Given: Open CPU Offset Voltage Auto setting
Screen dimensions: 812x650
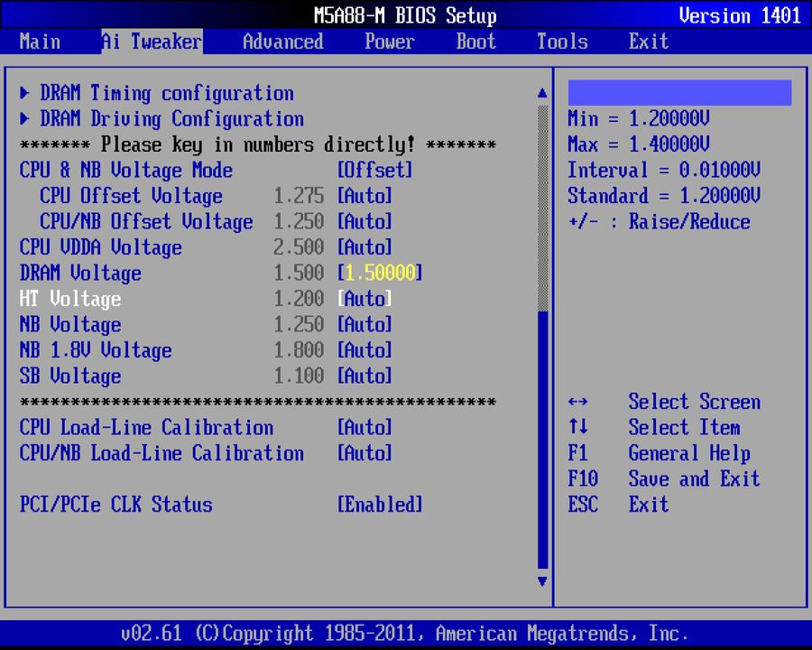Looking at the screenshot, I should 364,196.
